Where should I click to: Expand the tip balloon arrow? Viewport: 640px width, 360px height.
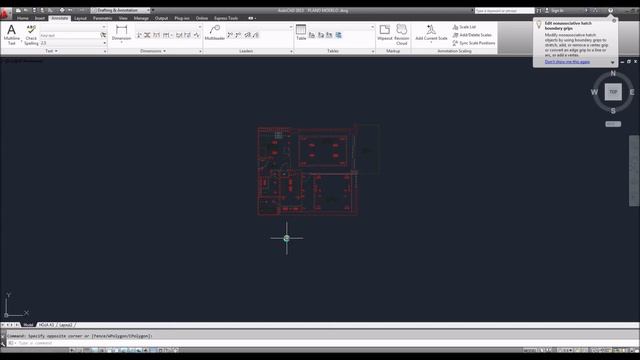point(613,62)
